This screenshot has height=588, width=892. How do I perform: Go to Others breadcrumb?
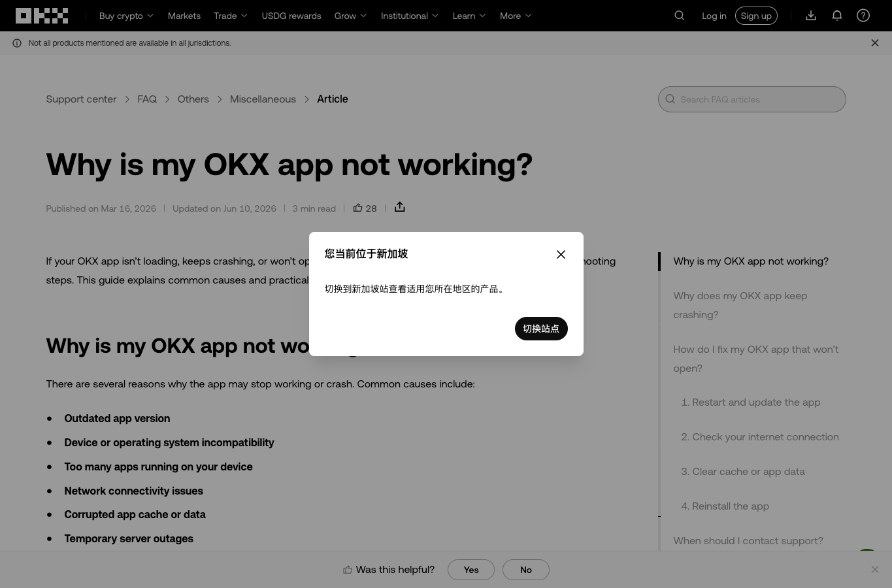coord(193,99)
